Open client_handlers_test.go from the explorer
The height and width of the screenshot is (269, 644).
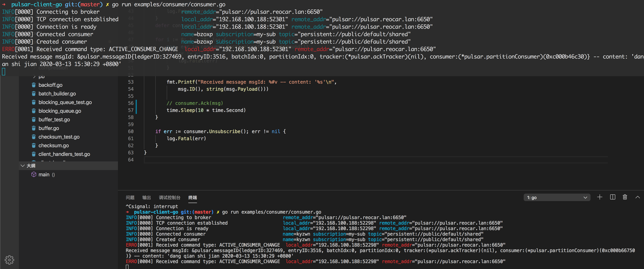64,154
